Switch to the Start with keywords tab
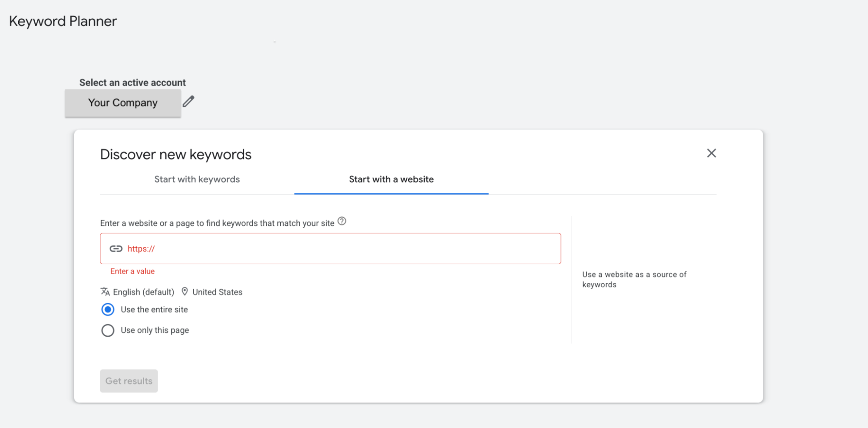 (197, 179)
